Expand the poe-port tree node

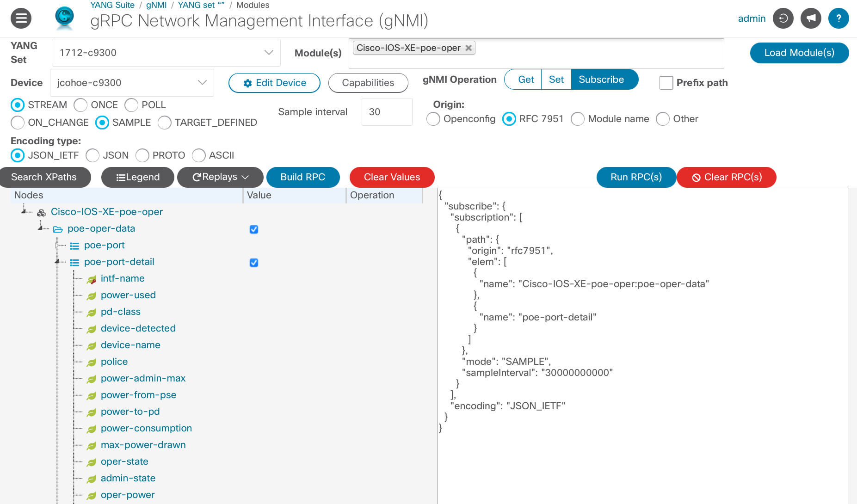point(57,245)
